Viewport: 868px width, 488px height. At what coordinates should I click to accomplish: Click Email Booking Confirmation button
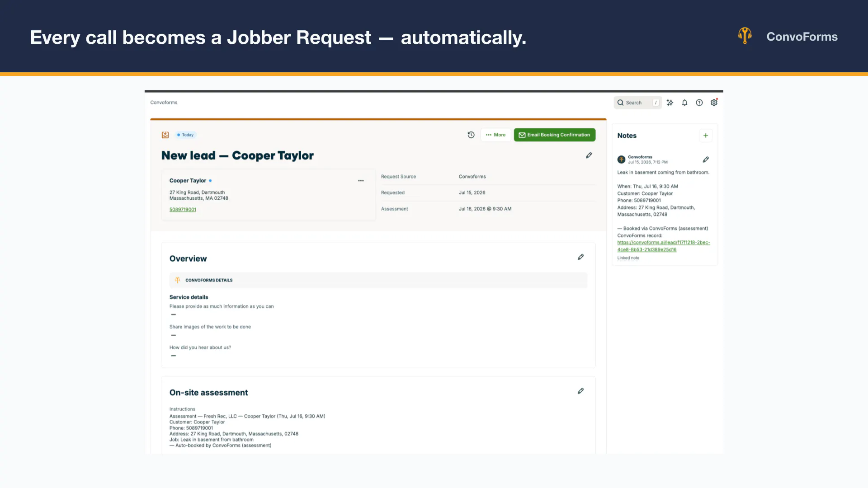555,135
